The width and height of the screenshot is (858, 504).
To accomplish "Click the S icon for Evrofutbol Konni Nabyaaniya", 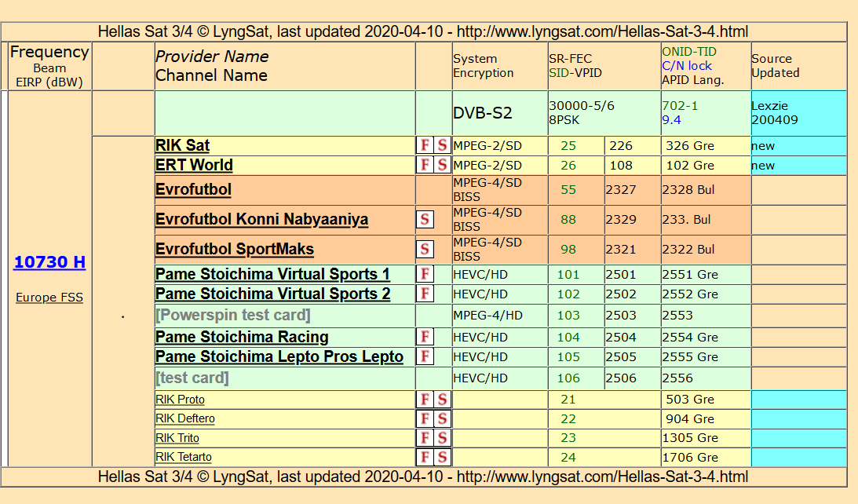I will (x=425, y=220).
